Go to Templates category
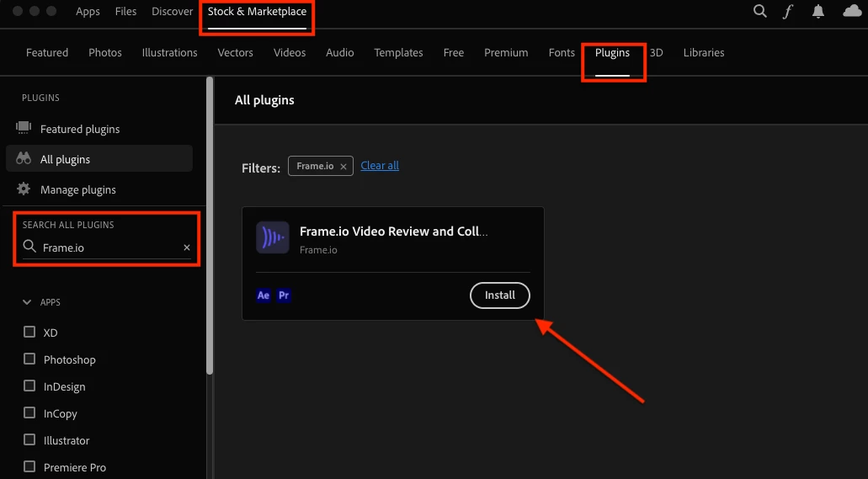The image size is (868, 479). (x=398, y=52)
